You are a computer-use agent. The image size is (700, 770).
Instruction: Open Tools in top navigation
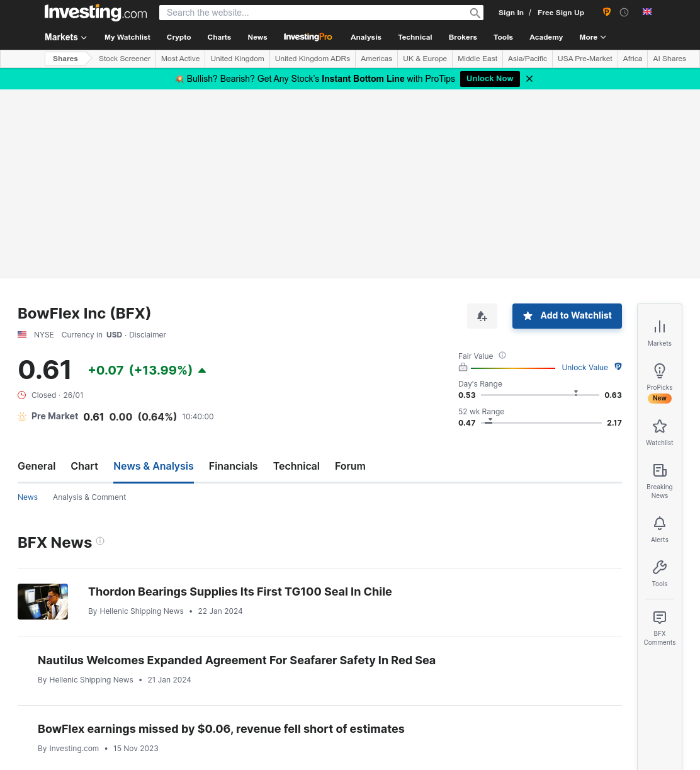tap(503, 37)
